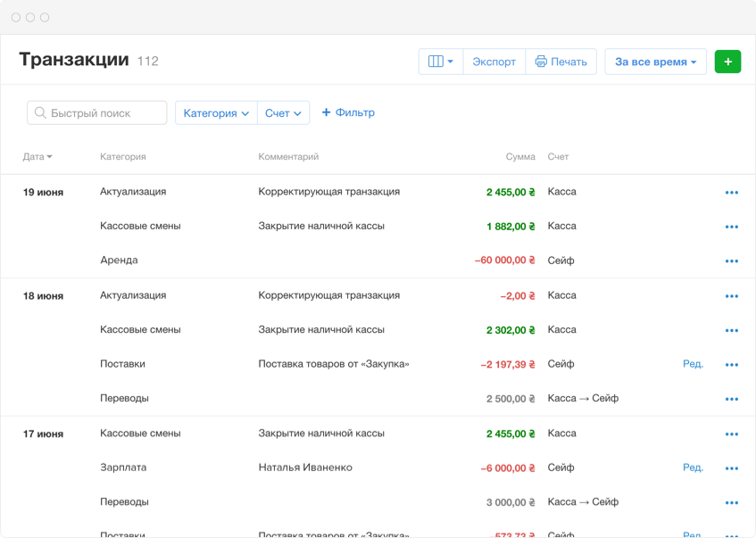Sort by the Дата column header
Viewport: 756px width, 538px height.
[x=37, y=157]
